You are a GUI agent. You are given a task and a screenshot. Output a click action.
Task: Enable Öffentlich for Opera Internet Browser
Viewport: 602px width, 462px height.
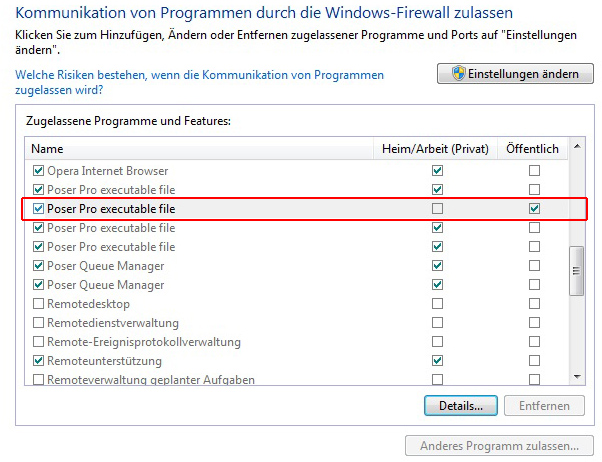[534, 171]
